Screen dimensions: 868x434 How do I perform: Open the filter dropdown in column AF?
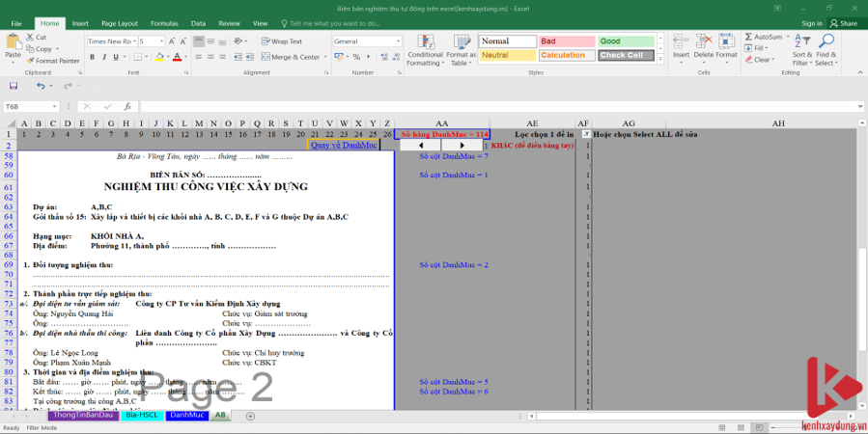[x=585, y=134]
